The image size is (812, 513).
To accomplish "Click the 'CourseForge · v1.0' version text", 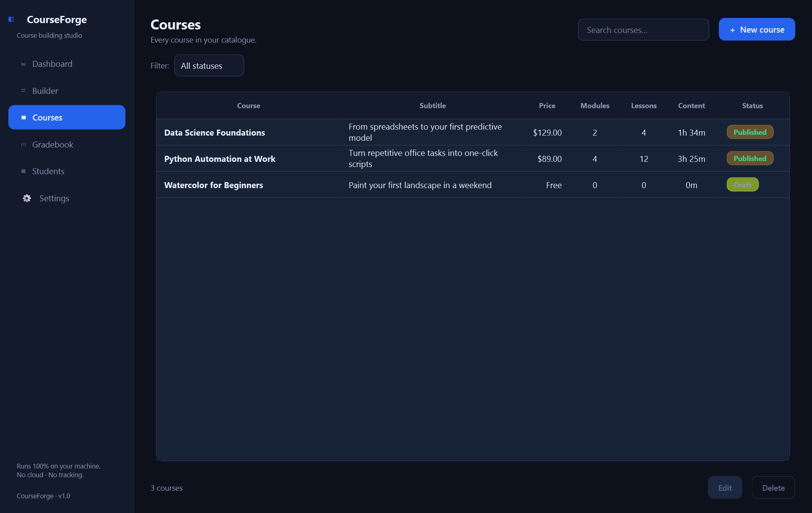I will click(x=43, y=496).
